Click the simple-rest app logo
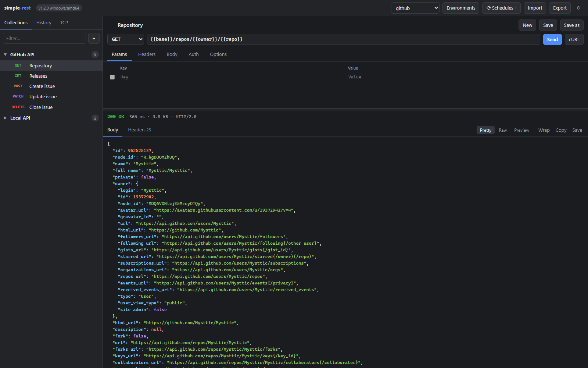588x368 pixels. click(x=18, y=8)
